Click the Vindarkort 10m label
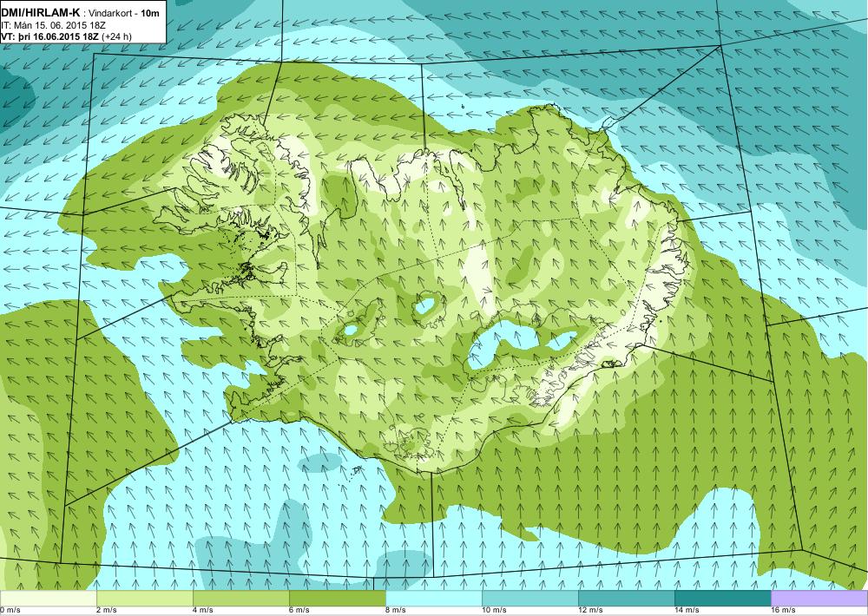The width and height of the screenshot is (868, 616). 122,13
